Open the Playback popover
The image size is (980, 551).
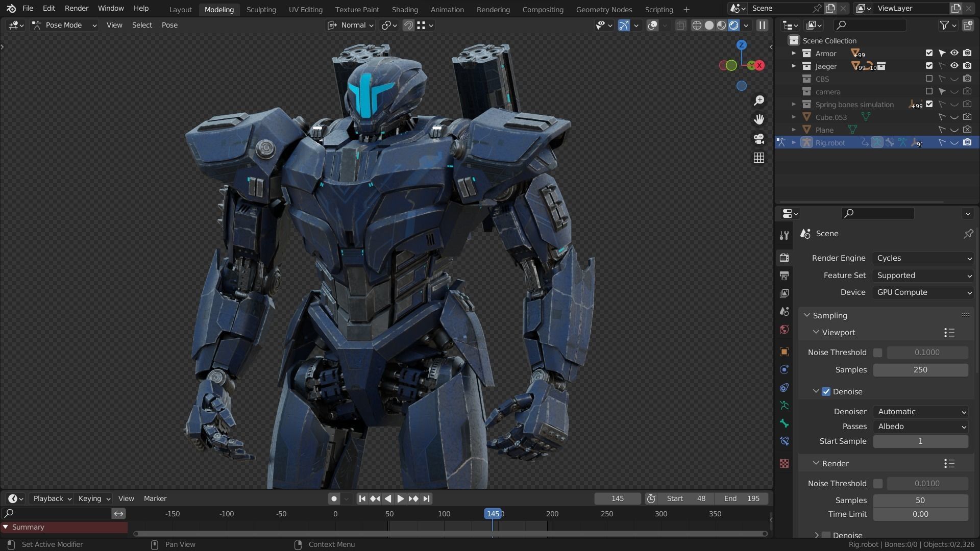52,498
